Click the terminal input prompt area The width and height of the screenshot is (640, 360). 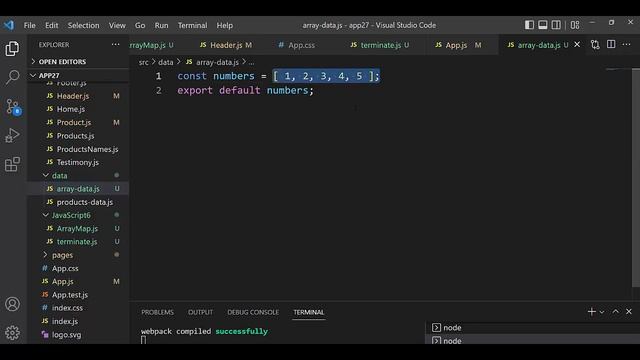tap(143, 340)
